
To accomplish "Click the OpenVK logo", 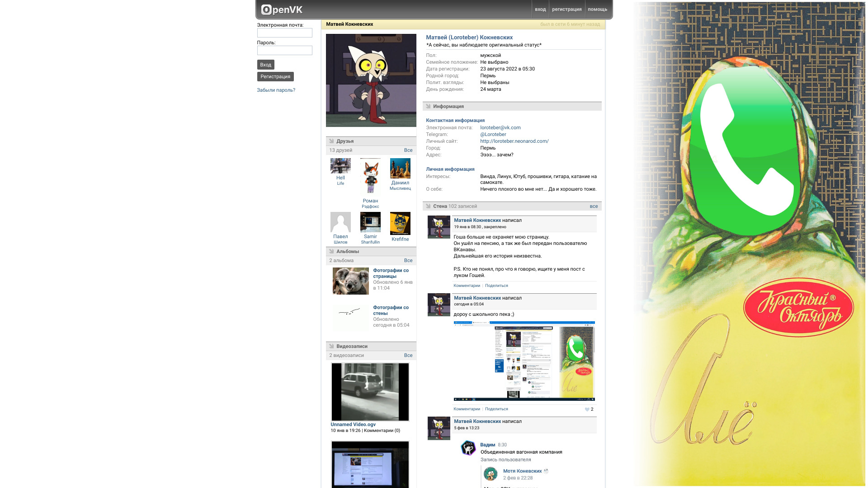I will coord(282,9).
